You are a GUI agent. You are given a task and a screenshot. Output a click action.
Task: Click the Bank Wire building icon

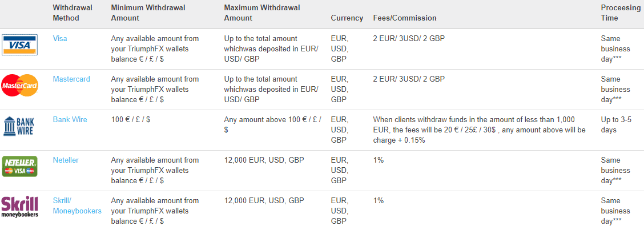(x=20, y=126)
